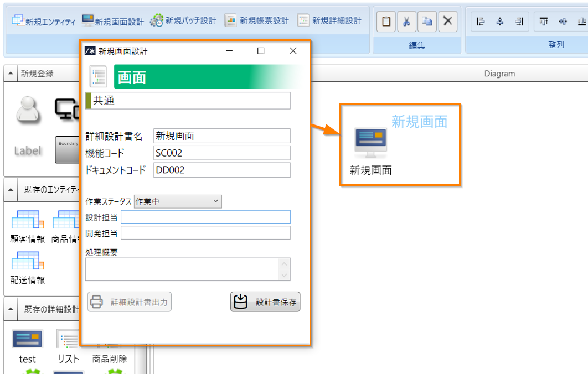
Task: Select the 新規画面 node in the diagram
Action: [371, 143]
